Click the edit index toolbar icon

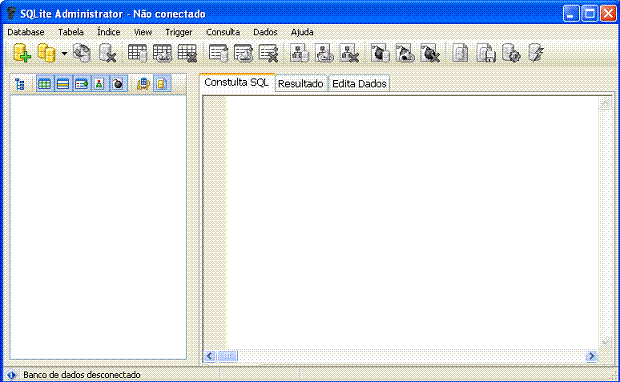point(243,53)
